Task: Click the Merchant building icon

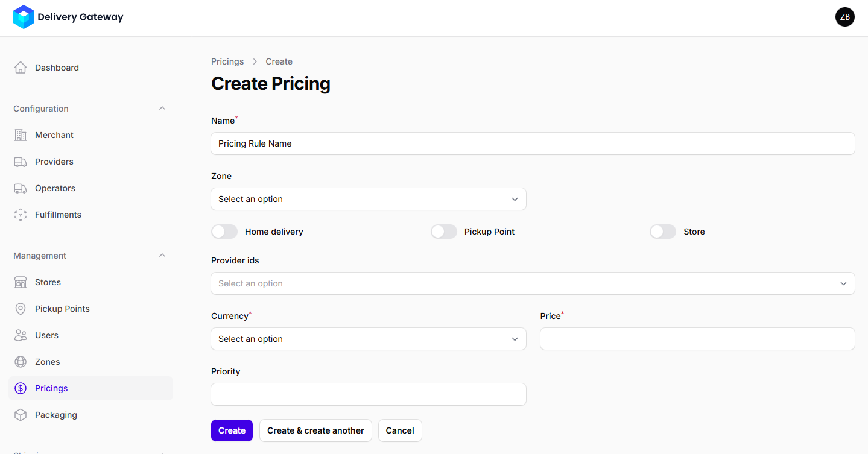Action: (x=21, y=135)
